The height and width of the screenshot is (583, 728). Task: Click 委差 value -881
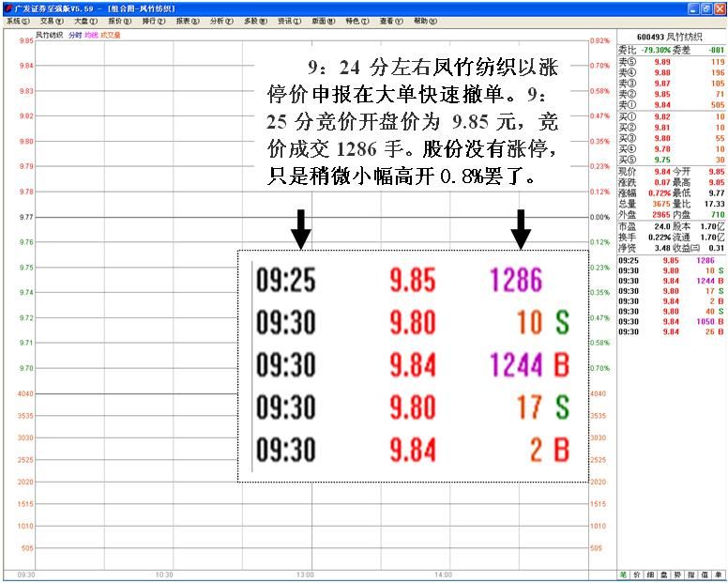717,50
